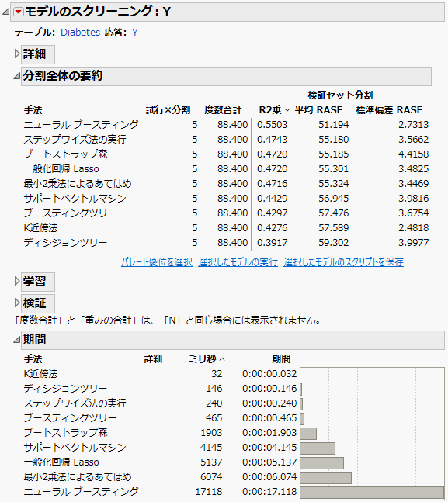448x502 pixels.
Task: Click the ブートストラップ森 duration bar
Action: click(x=308, y=434)
